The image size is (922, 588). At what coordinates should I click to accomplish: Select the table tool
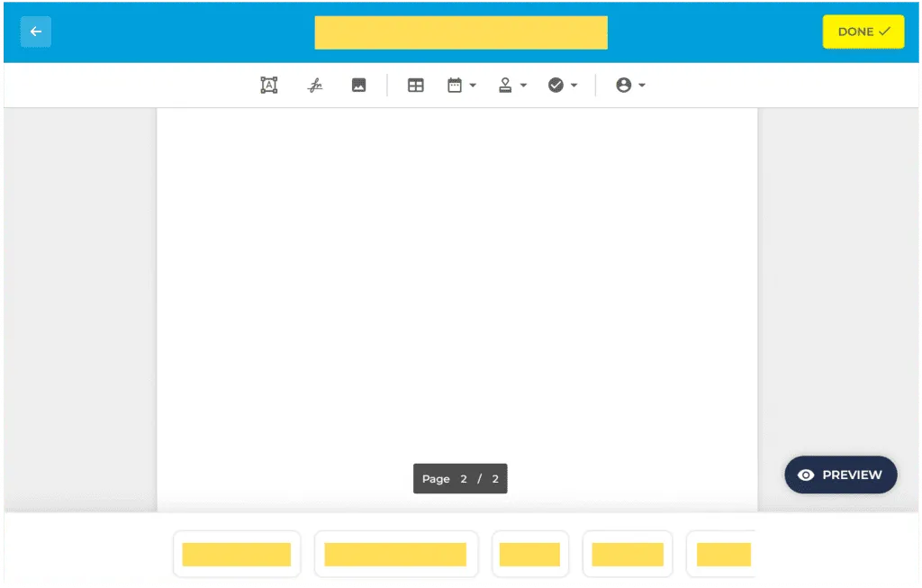[415, 85]
